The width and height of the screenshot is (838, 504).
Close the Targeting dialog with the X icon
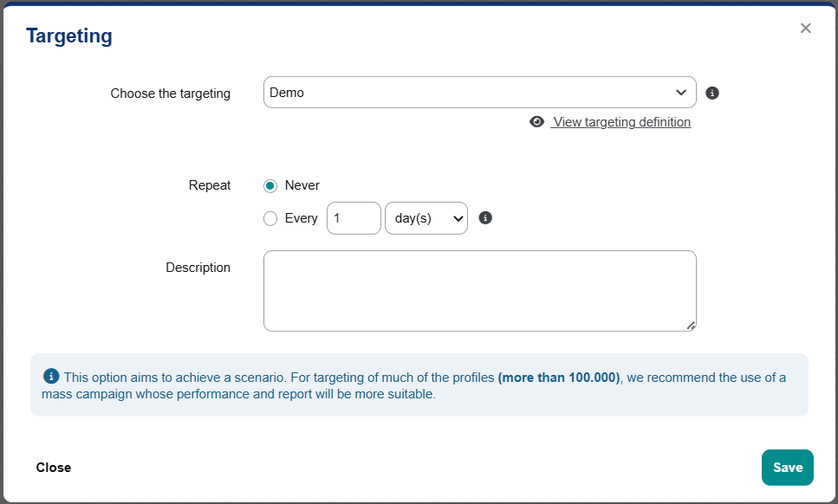point(805,29)
